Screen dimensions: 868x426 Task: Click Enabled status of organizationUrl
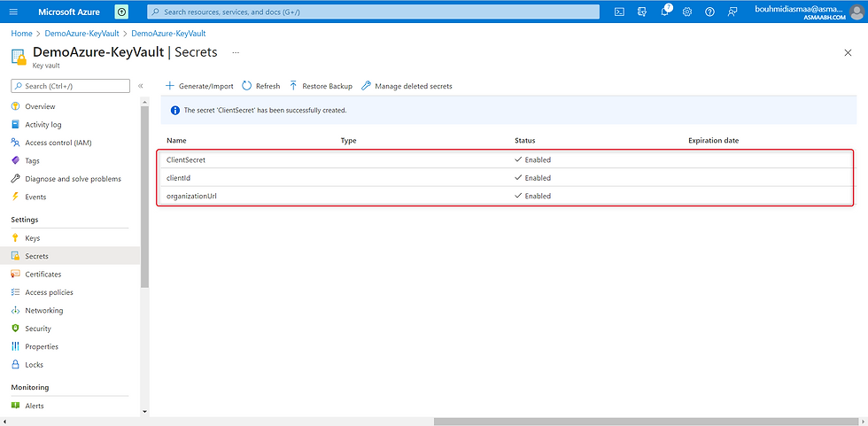point(532,196)
